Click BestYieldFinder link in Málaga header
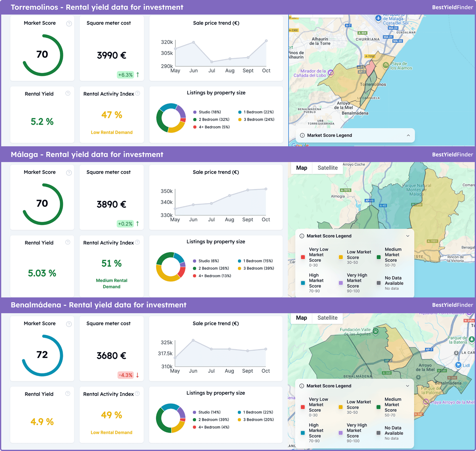476x451 pixels. [x=452, y=155]
